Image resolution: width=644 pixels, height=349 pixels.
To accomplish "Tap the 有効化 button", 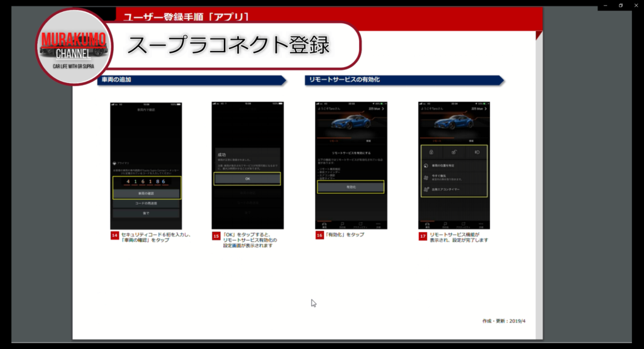I will pos(351,187).
